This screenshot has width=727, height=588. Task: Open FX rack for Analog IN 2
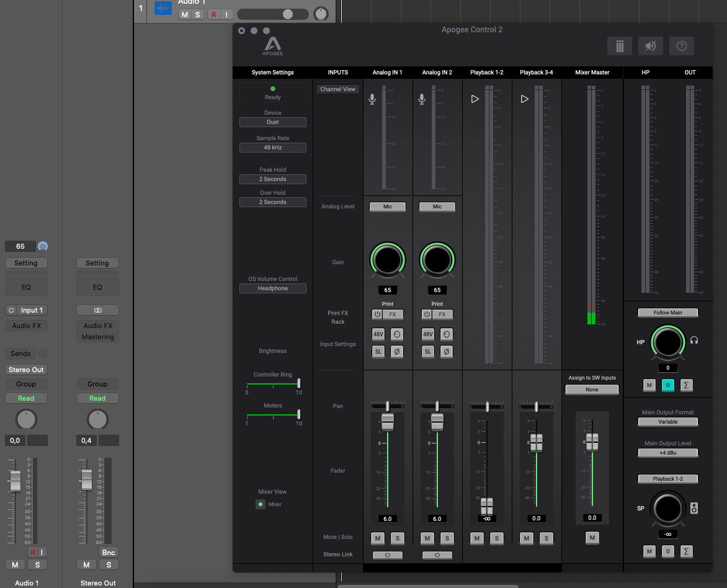tap(442, 314)
